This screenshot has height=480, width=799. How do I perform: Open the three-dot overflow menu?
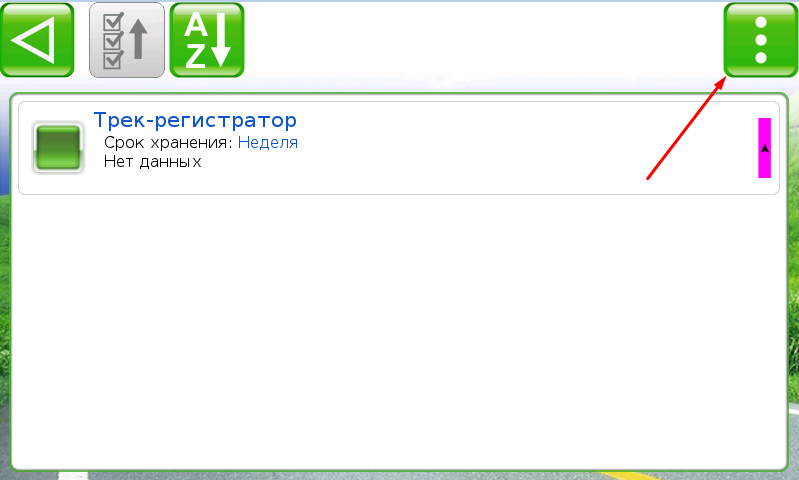760,40
